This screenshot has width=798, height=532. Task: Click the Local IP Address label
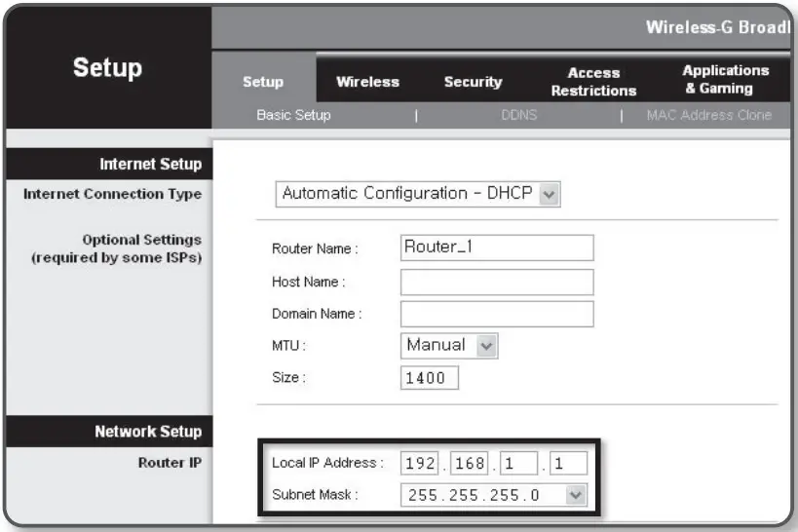pos(327,463)
